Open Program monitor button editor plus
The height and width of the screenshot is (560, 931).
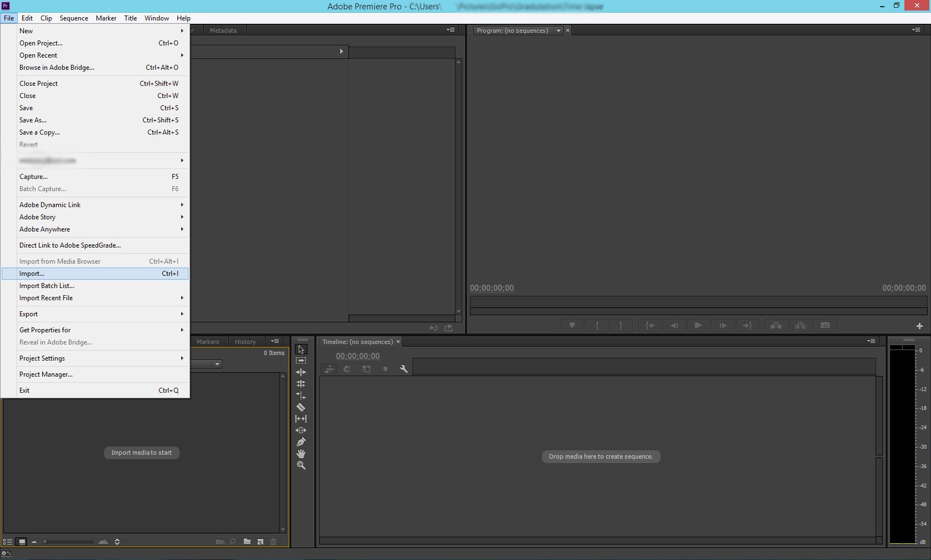click(x=919, y=326)
